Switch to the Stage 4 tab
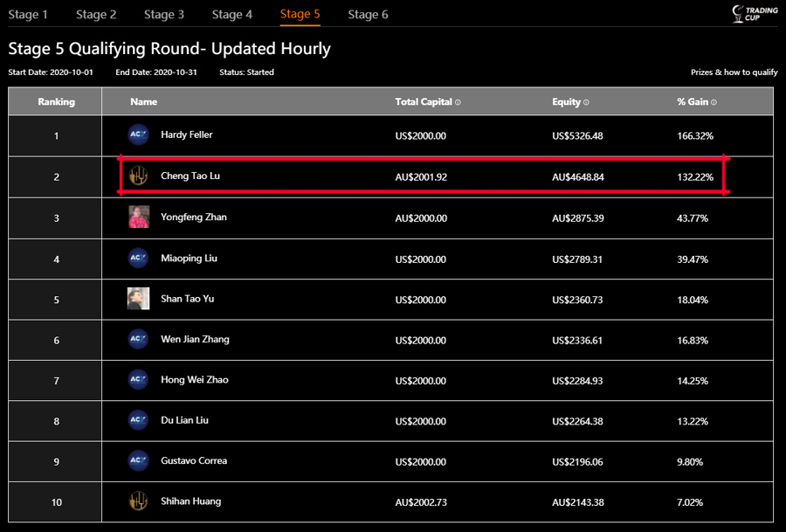The image size is (786, 532). pos(232,14)
